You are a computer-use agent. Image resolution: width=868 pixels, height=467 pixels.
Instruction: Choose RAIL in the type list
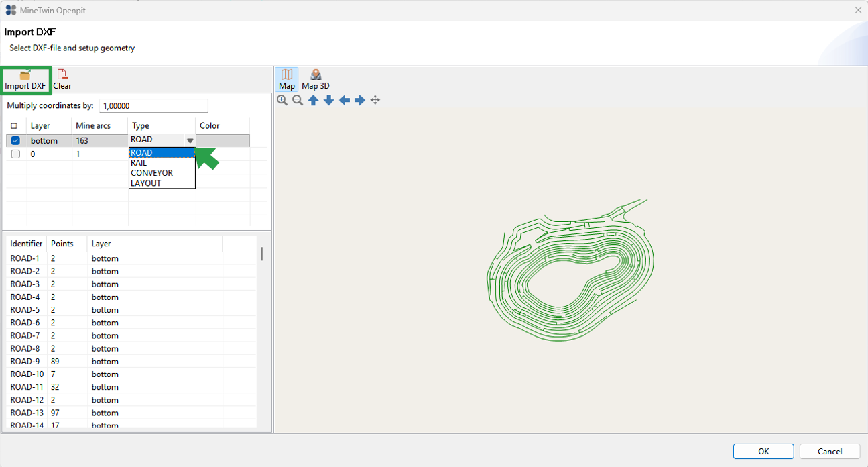pos(162,163)
